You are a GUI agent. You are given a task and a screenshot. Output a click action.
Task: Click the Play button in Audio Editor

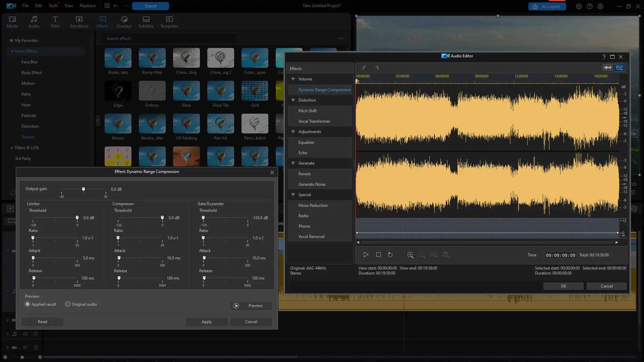pyautogui.click(x=366, y=255)
